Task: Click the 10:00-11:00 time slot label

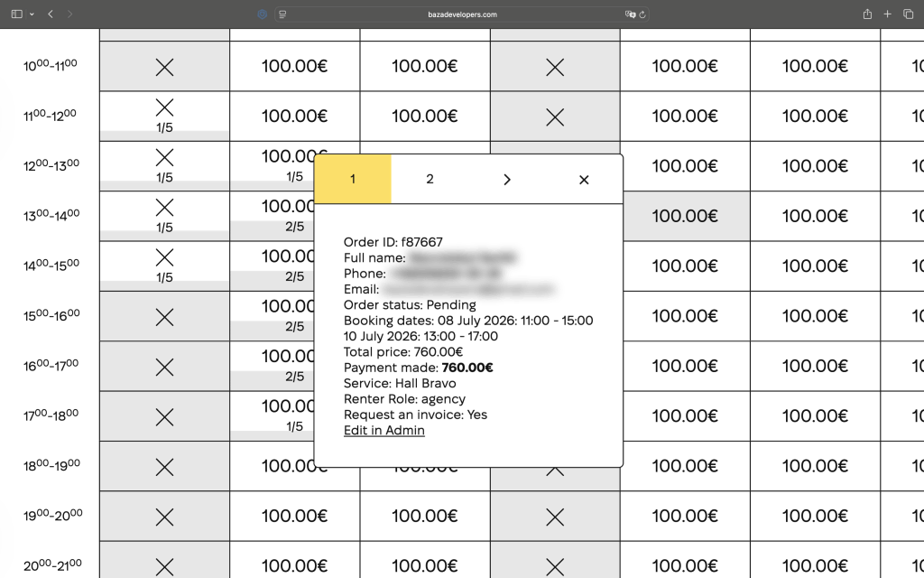Action: point(51,65)
